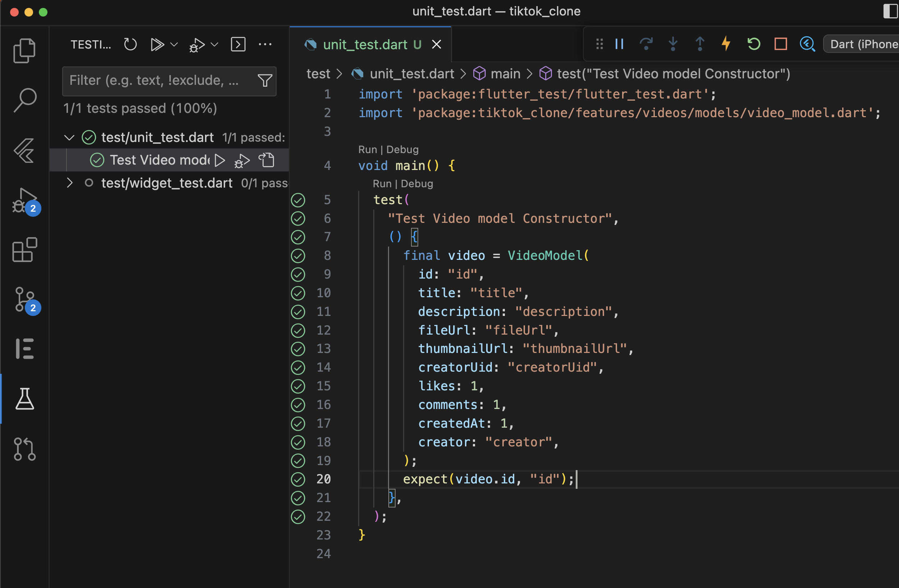Stop debugging with the red square
The width and height of the screenshot is (899, 588).
point(780,44)
